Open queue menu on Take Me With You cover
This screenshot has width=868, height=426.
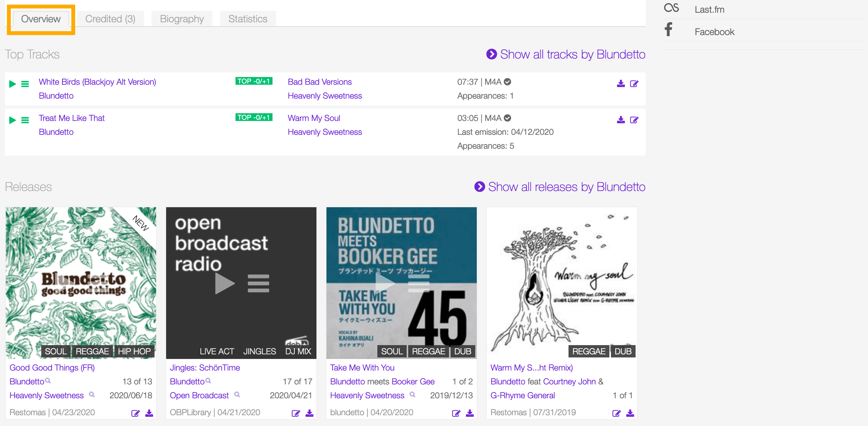[x=419, y=283]
